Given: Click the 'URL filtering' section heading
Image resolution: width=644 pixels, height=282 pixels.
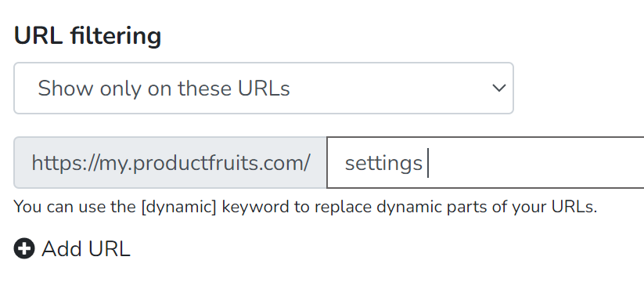Looking at the screenshot, I should pos(88,36).
